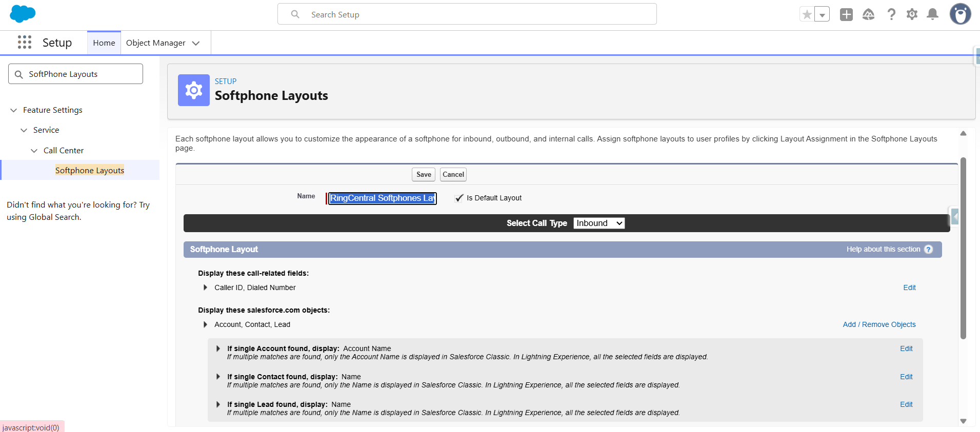Open the App Launcher grid icon
This screenshot has height=432, width=980.
click(25, 43)
